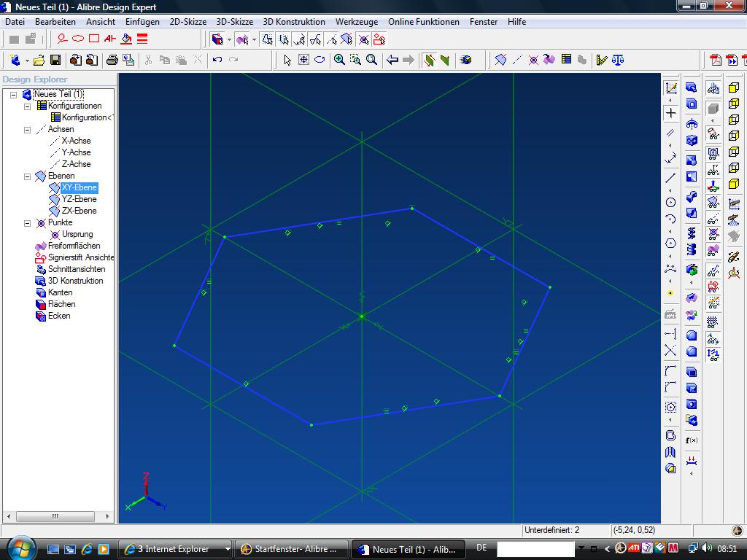This screenshot has width=747, height=560.
Task: Toggle reference axes visibility icon
Action: (713, 219)
